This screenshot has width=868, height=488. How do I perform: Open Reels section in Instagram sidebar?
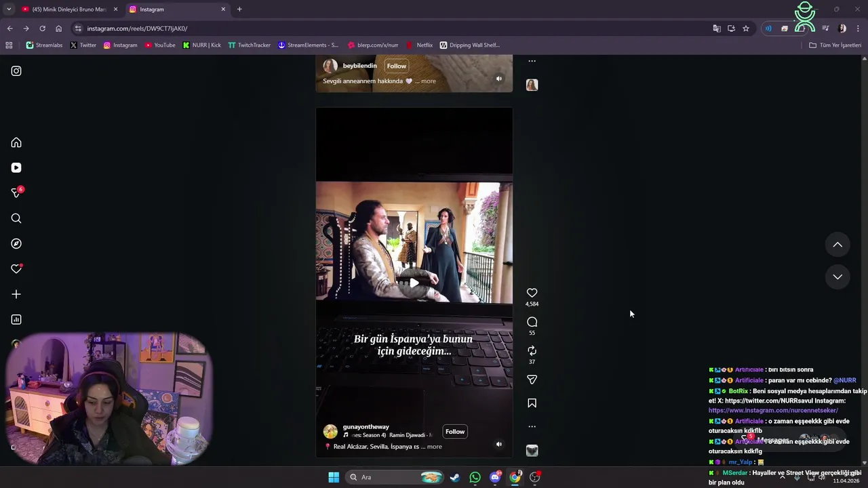point(16,167)
